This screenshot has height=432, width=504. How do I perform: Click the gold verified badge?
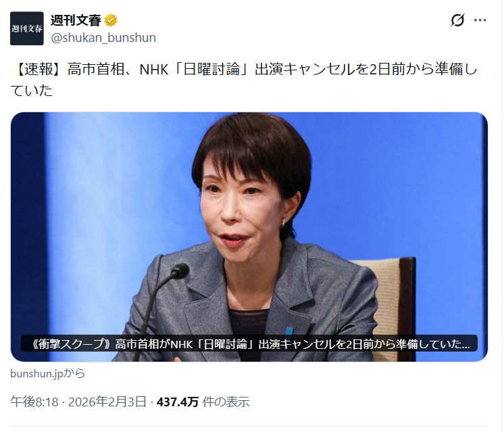[111, 20]
